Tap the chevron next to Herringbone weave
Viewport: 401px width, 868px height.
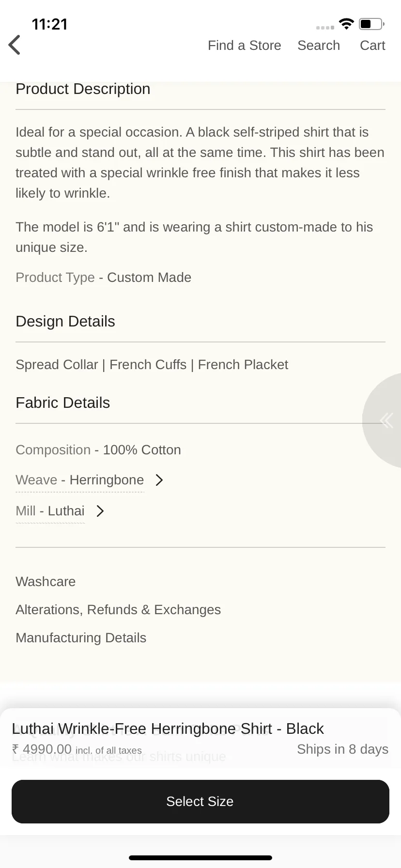click(159, 480)
